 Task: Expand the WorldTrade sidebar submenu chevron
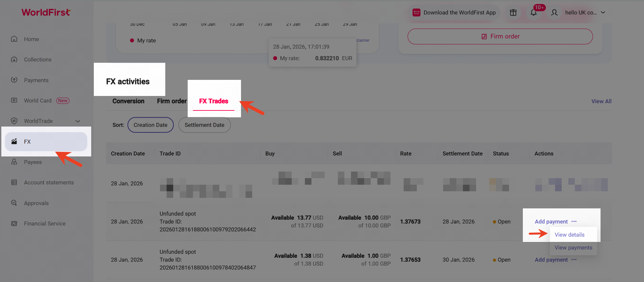[x=78, y=121]
